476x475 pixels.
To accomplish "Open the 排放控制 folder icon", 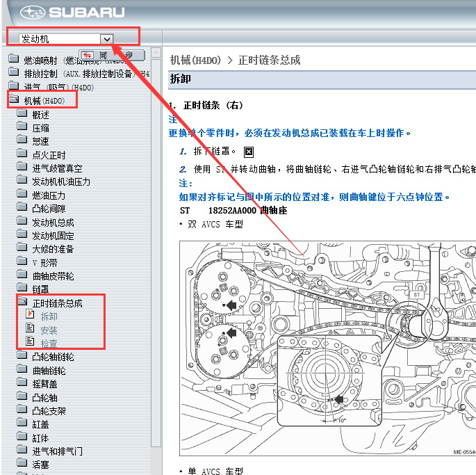I will [x=13, y=72].
